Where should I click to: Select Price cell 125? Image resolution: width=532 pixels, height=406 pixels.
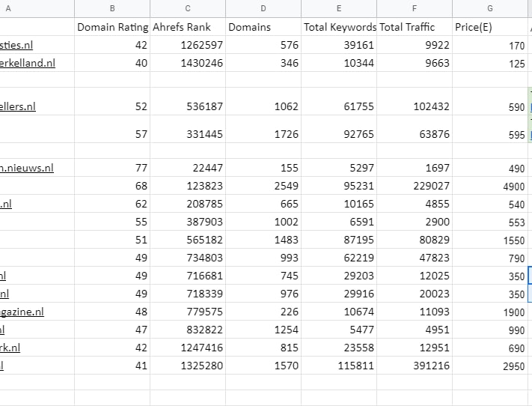click(490, 63)
